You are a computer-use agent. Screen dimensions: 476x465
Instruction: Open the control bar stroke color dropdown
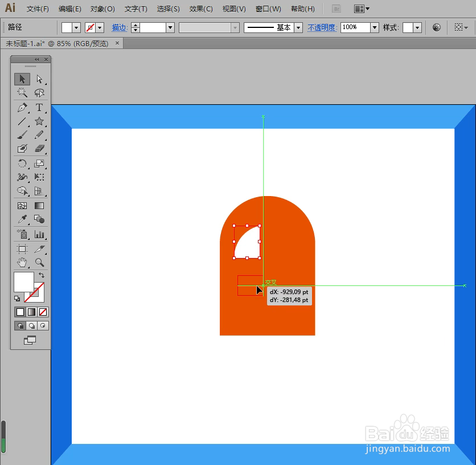coord(100,28)
